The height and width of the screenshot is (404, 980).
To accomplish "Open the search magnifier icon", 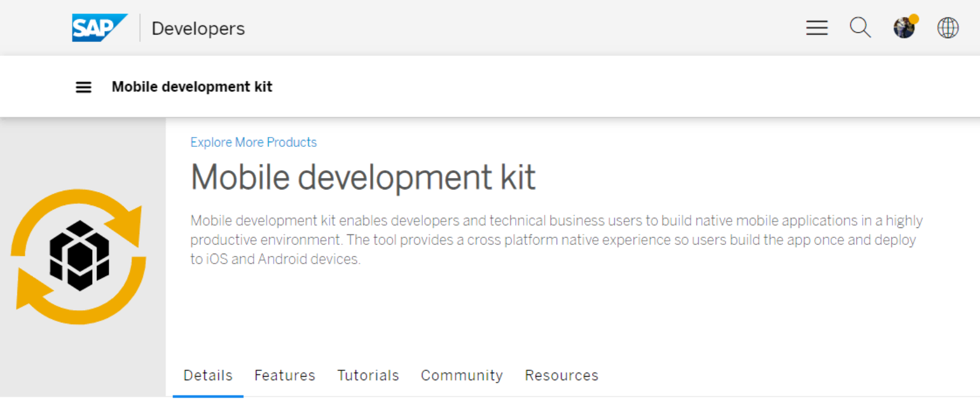I will point(860,27).
